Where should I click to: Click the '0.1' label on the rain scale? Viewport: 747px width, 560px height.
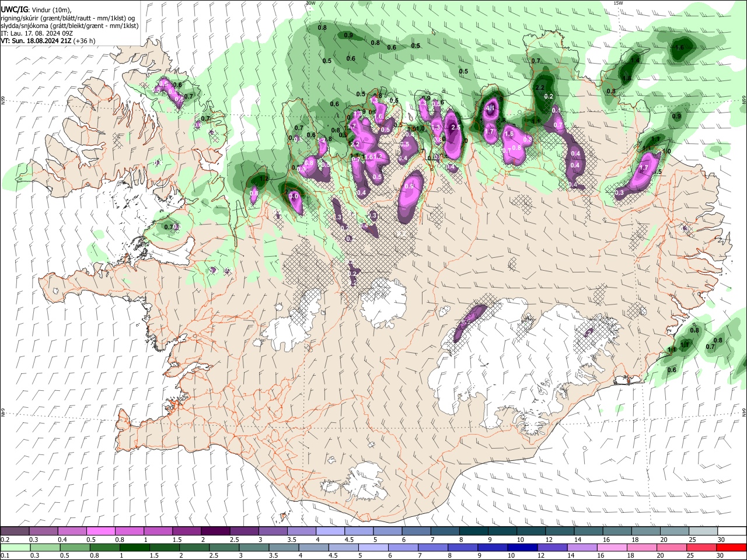(x=5, y=556)
